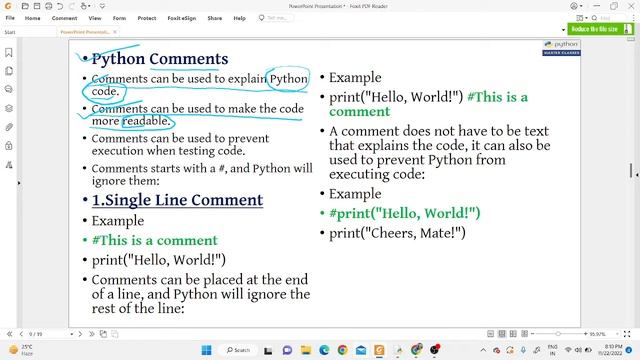The width and height of the screenshot is (640, 360).
Task: Open the Foxit eSign tab
Action: [182, 18]
